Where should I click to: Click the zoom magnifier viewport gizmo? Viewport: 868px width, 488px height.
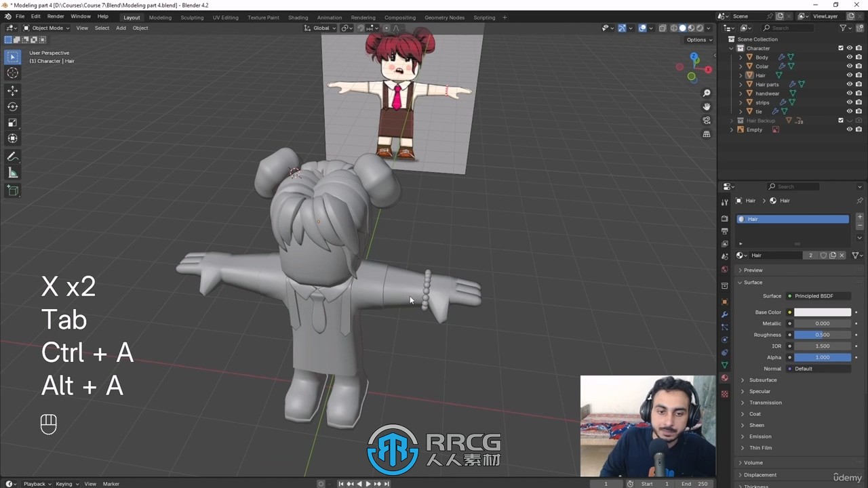707,93
